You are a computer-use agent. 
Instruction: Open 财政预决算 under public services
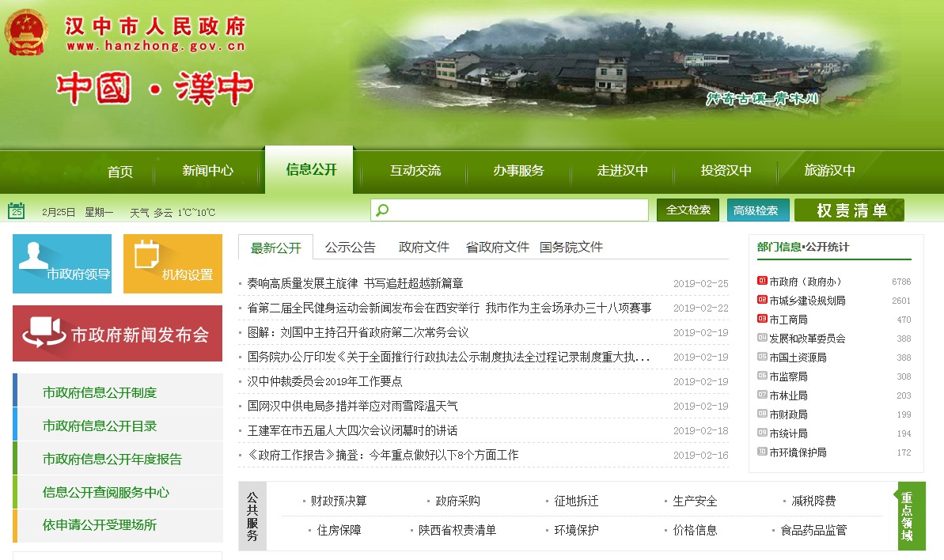pyautogui.click(x=338, y=501)
